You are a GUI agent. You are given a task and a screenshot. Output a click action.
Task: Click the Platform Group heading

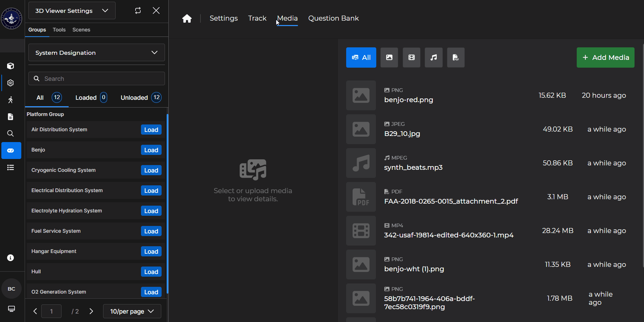tap(45, 114)
